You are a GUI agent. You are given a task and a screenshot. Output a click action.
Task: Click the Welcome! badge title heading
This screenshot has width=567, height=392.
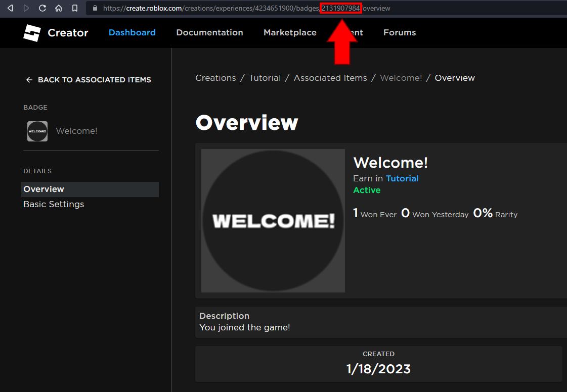tap(390, 163)
